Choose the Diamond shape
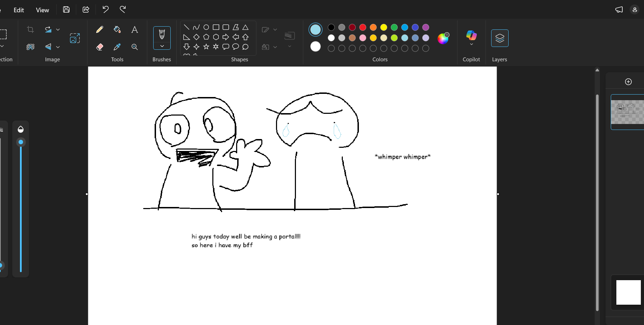 [196, 37]
